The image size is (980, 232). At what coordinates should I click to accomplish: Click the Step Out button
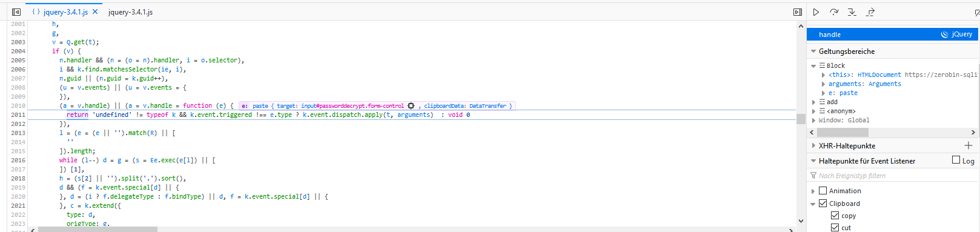pos(870,12)
